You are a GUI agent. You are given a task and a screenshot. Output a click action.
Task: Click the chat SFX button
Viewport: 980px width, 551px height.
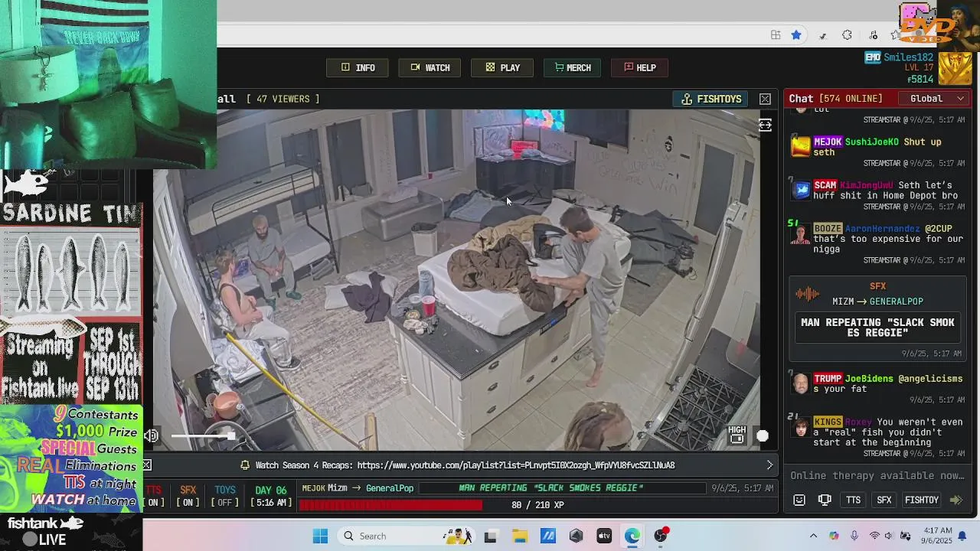pyautogui.click(x=884, y=500)
